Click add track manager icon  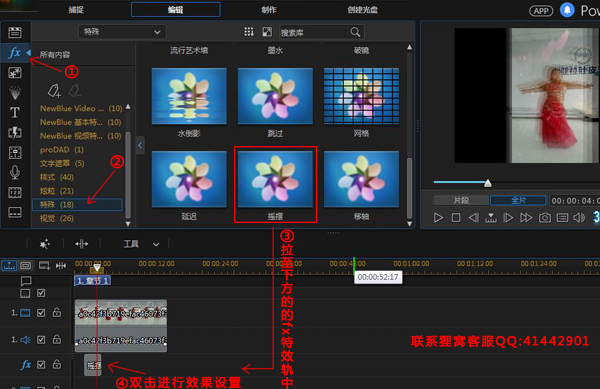pyautogui.click(x=44, y=265)
